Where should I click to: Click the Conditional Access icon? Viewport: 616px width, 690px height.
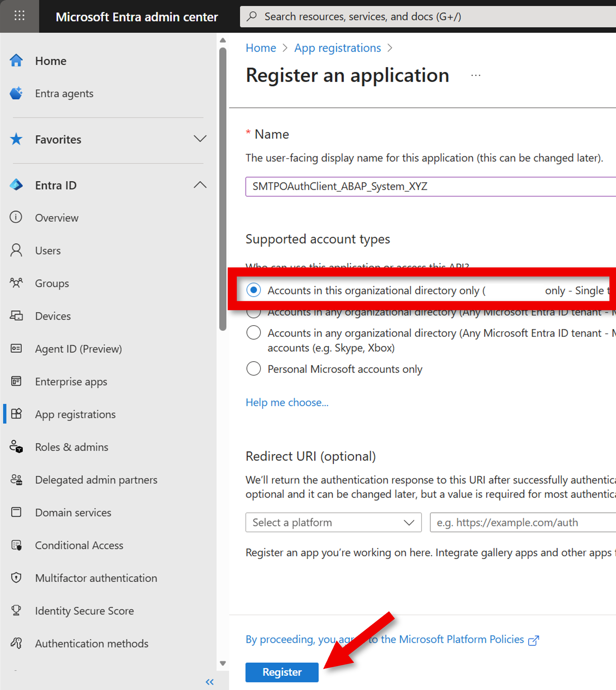tap(16, 545)
